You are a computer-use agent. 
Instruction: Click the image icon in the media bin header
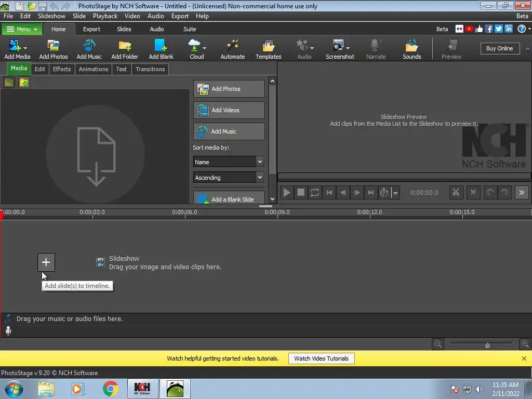click(9, 83)
